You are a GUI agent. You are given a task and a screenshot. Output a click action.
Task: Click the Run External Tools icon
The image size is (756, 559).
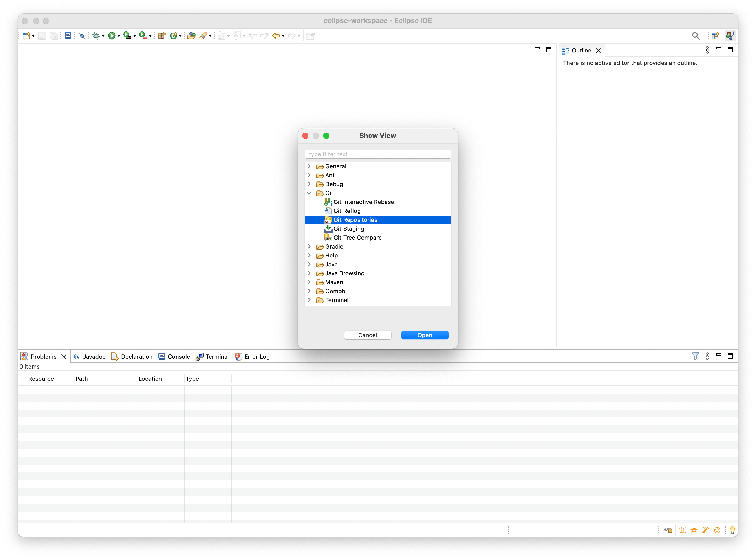click(x=143, y=36)
